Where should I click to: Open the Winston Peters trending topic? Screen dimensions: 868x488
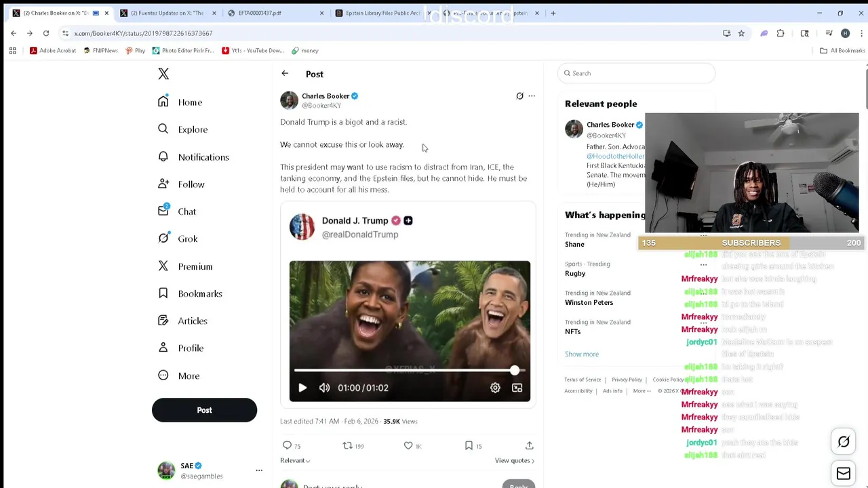[x=589, y=302]
